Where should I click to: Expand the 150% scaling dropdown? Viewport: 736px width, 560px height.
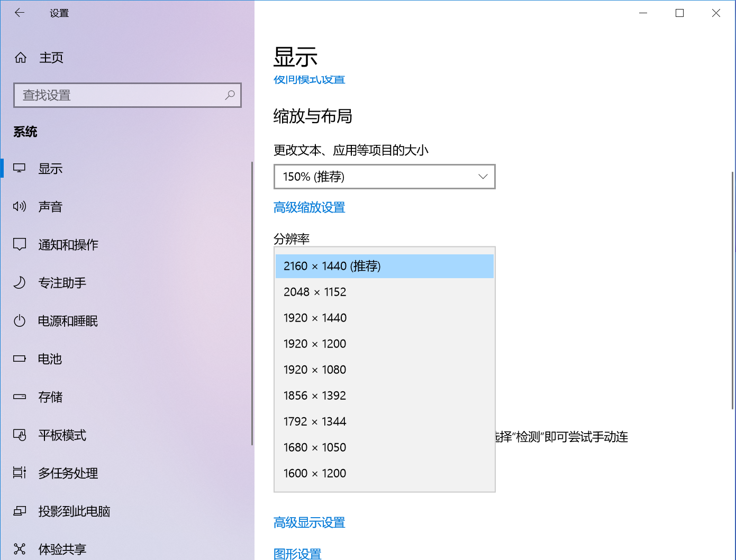pyautogui.click(x=384, y=177)
